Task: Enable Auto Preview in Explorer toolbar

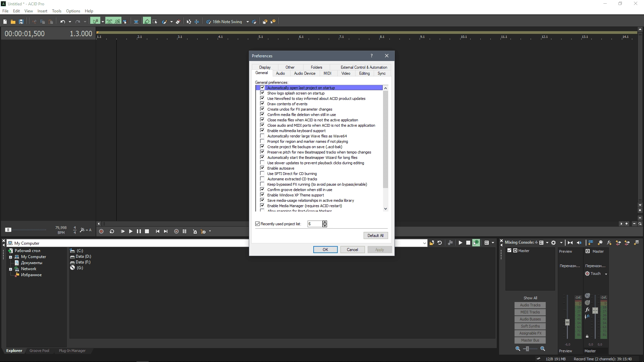Action: [x=476, y=243]
